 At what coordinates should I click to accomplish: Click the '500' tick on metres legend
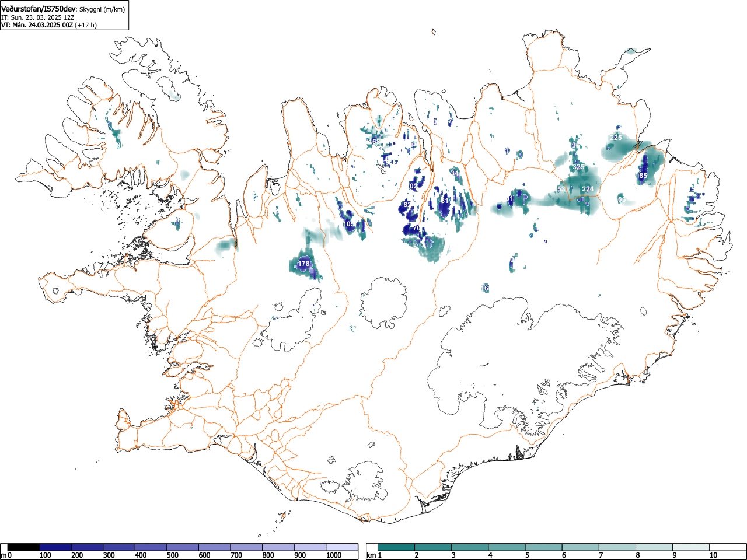172,555
